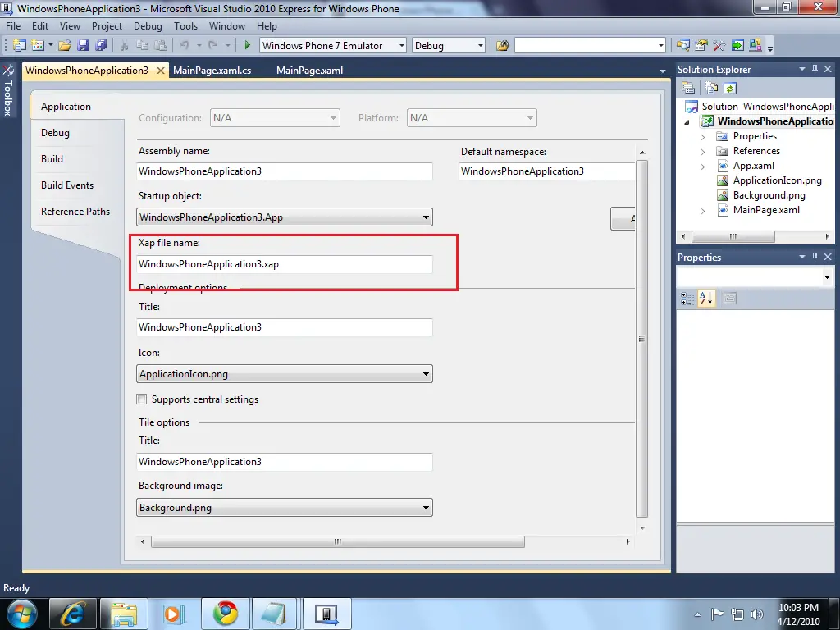Screen dimensions: 840x630
Task: Switch to the MainPage.xaml.cs tab
Action: coord(212,71)
